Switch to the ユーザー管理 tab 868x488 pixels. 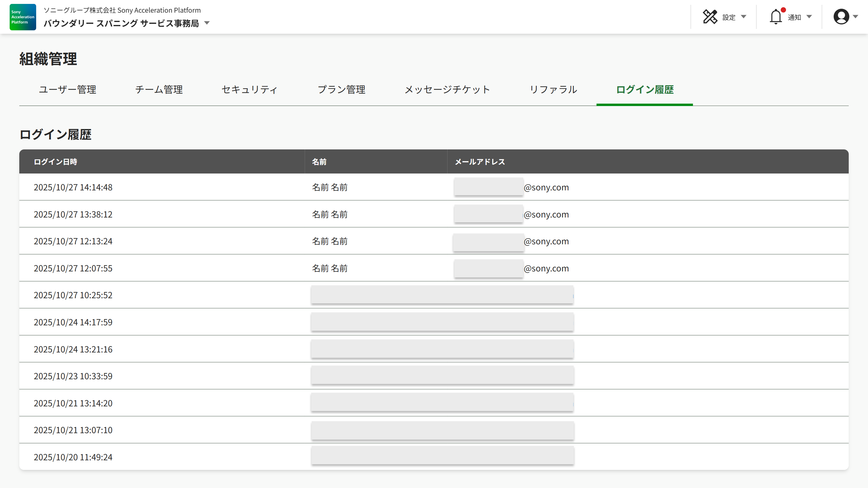coord(68,89)
